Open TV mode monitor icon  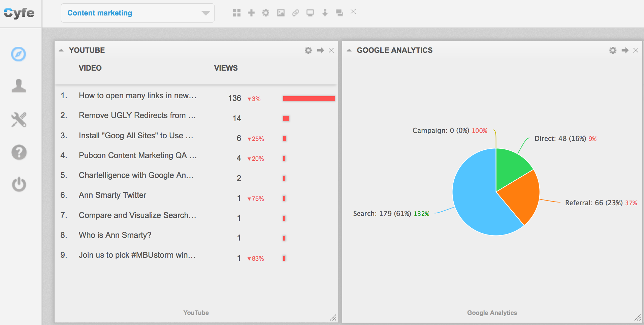[x=310, y=13]
